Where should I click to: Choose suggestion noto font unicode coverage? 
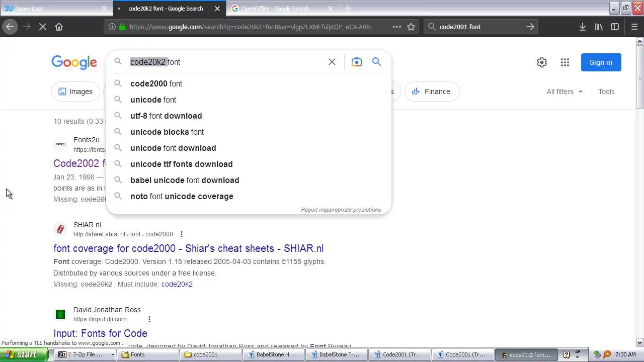249,196
